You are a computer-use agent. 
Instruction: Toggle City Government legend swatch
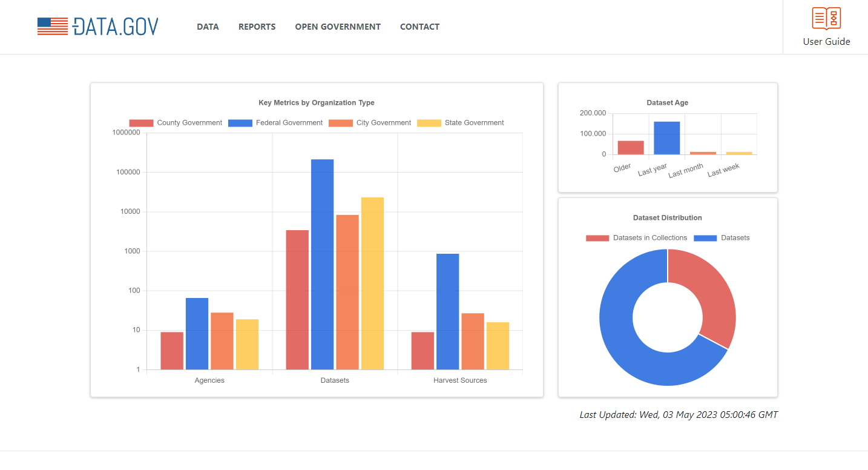pyautogui.click(x=341, y=123)
